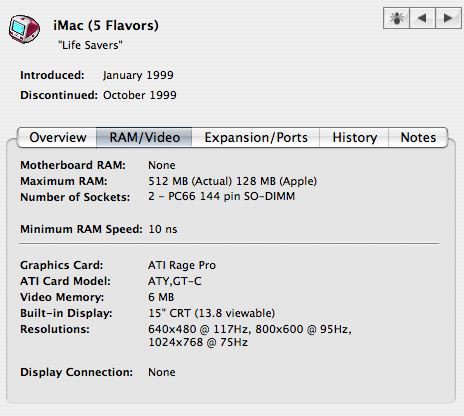Image resolution: width=464 pixels, height=416 pixels.
Task: Show the History tab
Action: tap(354, 137)
